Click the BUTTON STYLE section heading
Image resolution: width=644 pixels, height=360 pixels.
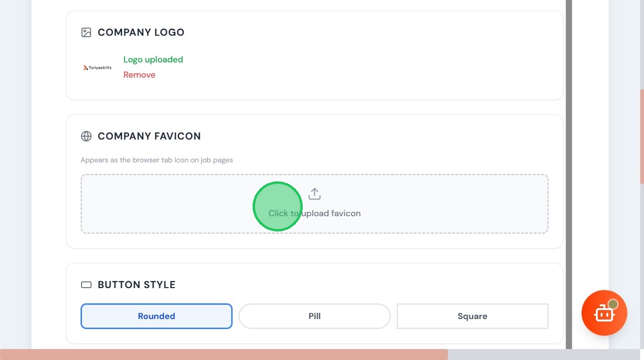(137, 285)
